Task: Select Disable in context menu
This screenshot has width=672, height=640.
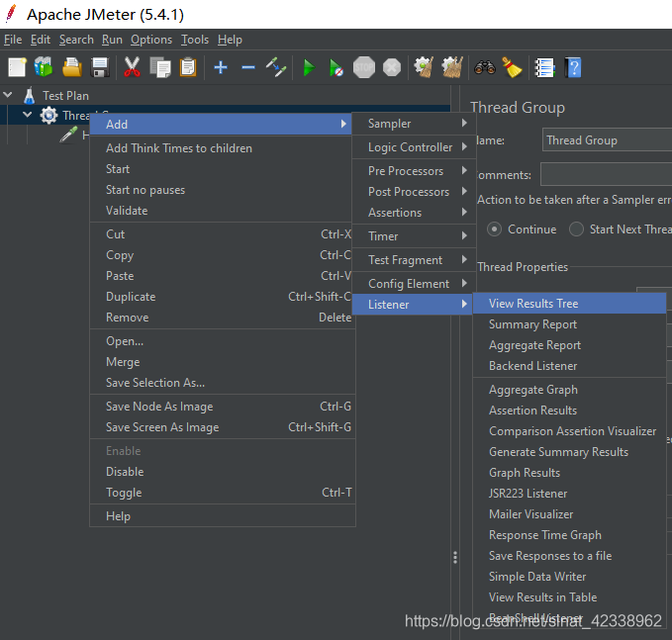Action: (223, 472)
